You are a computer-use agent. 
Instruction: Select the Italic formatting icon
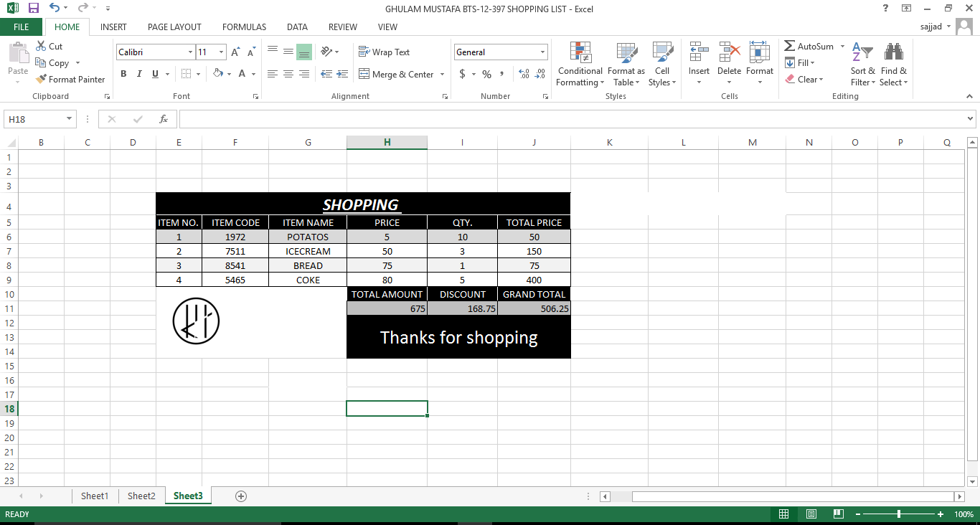coord(138,74)
